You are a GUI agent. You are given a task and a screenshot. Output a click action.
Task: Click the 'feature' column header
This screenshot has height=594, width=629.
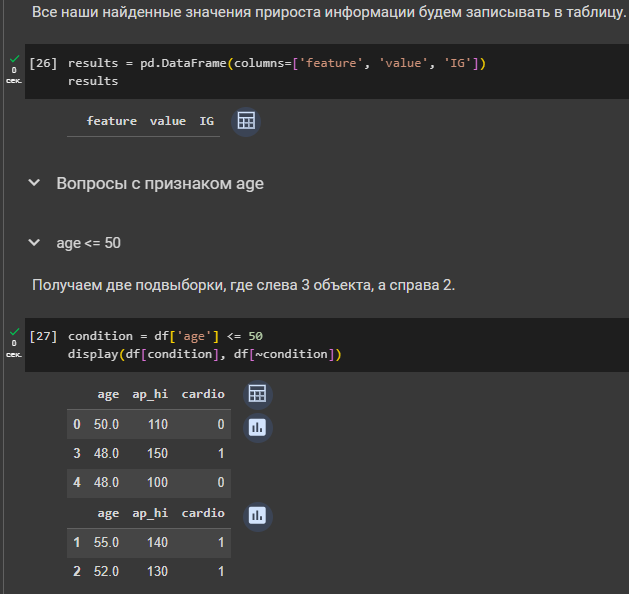point(112,121)
